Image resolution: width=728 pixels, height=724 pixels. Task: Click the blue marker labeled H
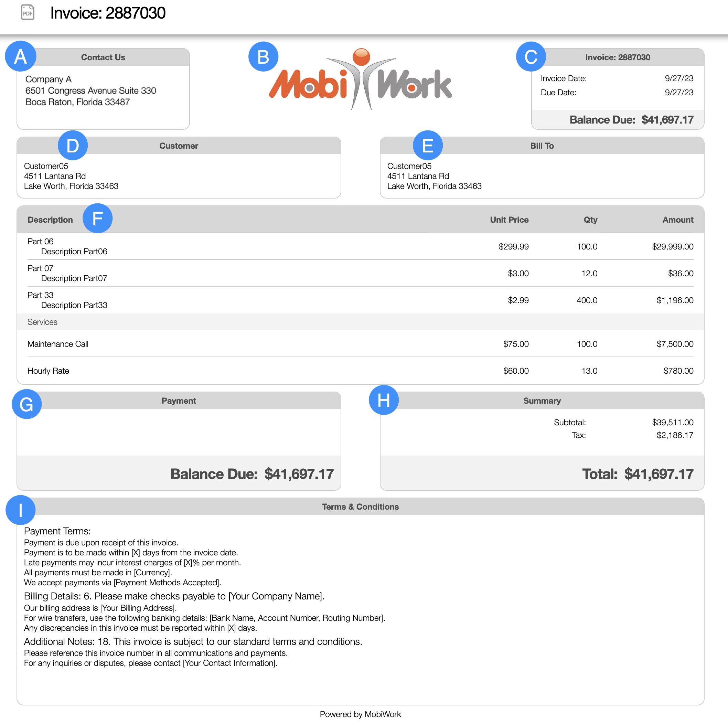383,400
